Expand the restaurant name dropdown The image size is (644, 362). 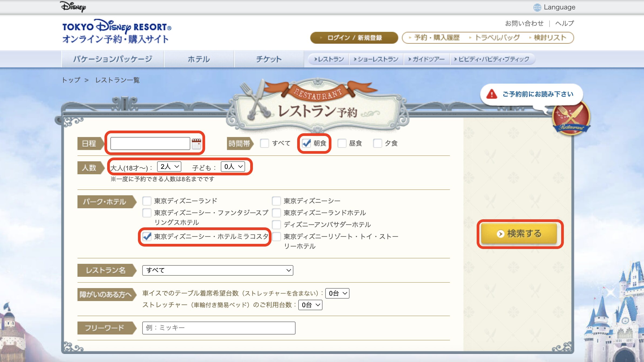click(218, 270)
